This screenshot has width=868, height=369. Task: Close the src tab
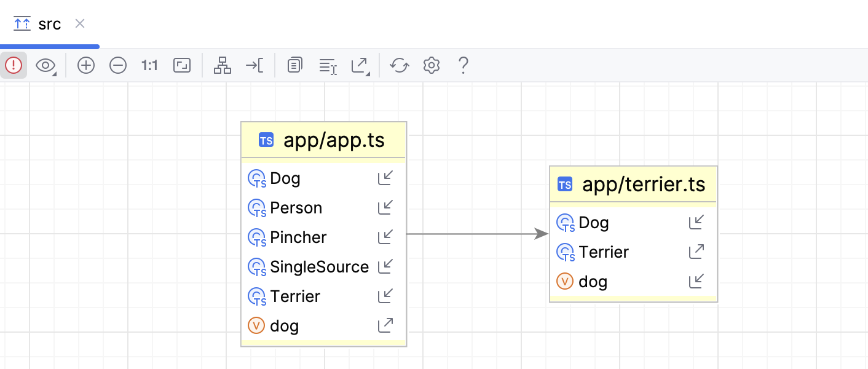point(79,23)
